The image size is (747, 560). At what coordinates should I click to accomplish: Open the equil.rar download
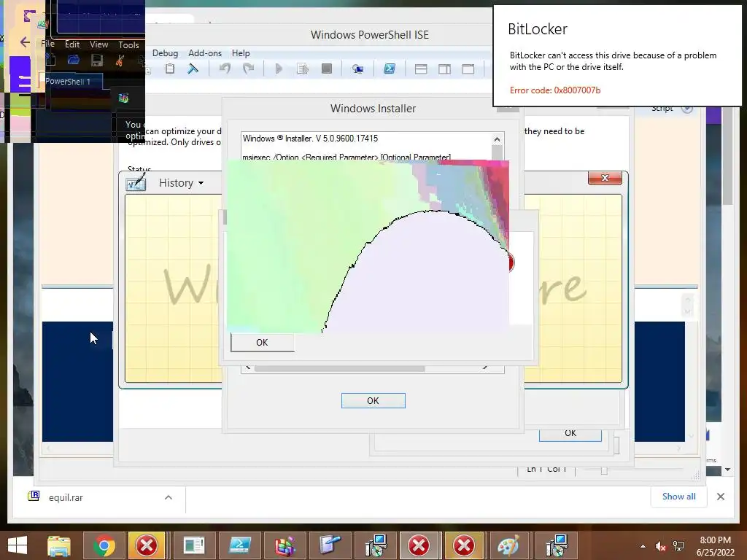coord(66,497)
